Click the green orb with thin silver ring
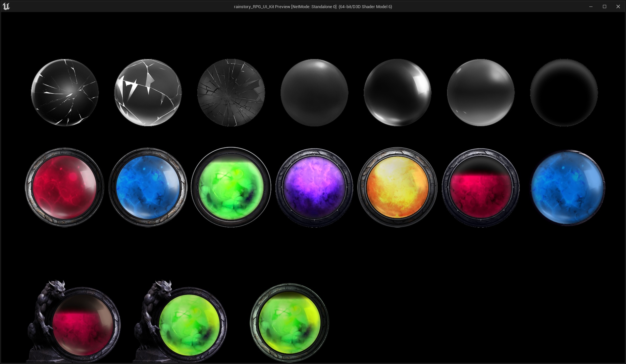626x364 pixels. (231, 187)
